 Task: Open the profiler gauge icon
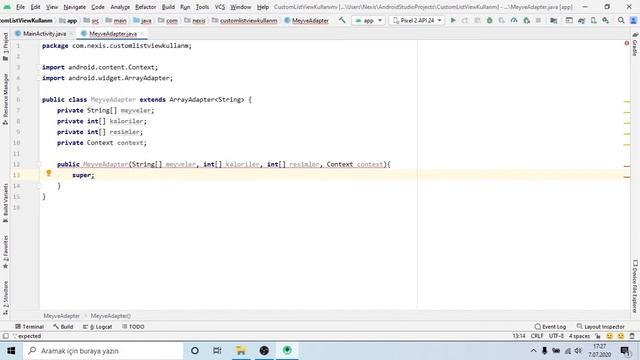pyautogui.click(x=514, y=20)
